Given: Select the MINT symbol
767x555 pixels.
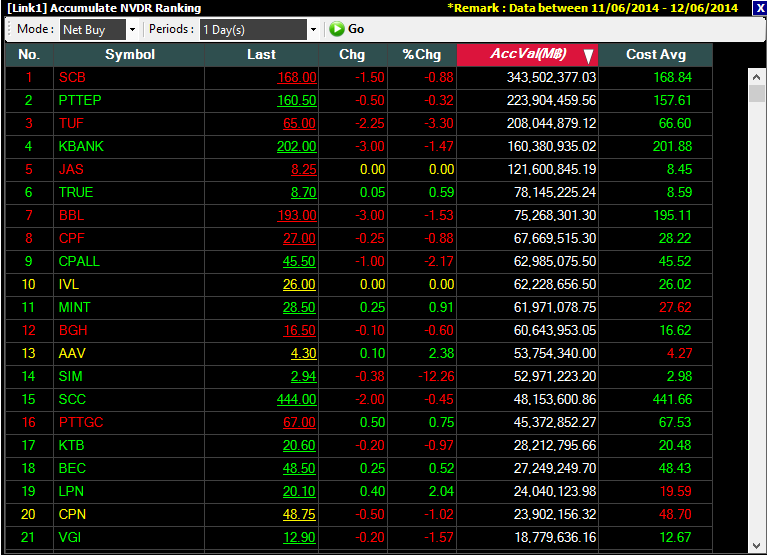Looking at the screenshot, I should pos(74,307).
